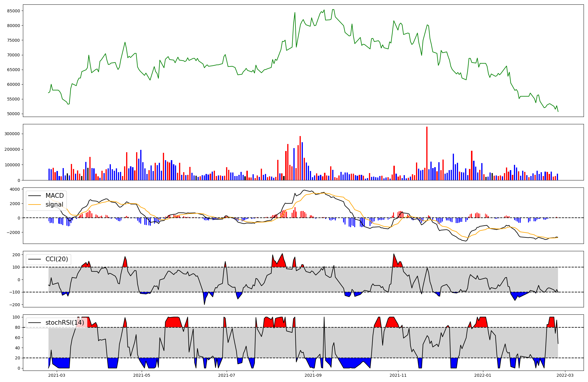Click the 2022-03 x-axis date label

point(565,375)
